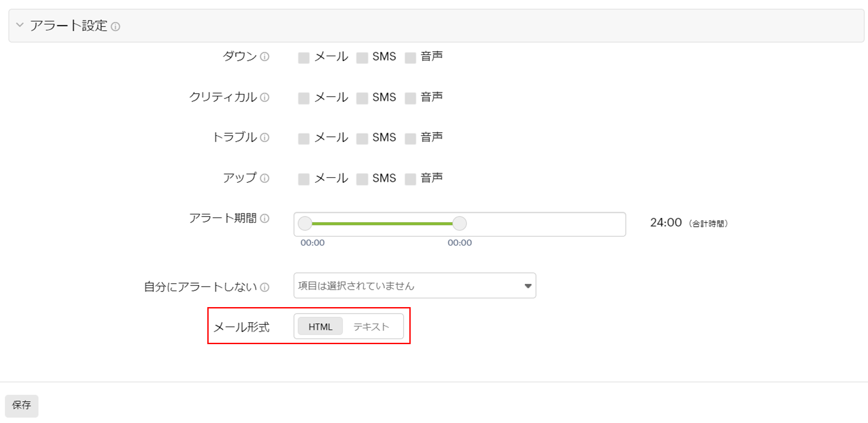Enable メール checkbox for ダウン alerts
The height and width of the screenshot is (423, 868).
[x=304, y=58]
